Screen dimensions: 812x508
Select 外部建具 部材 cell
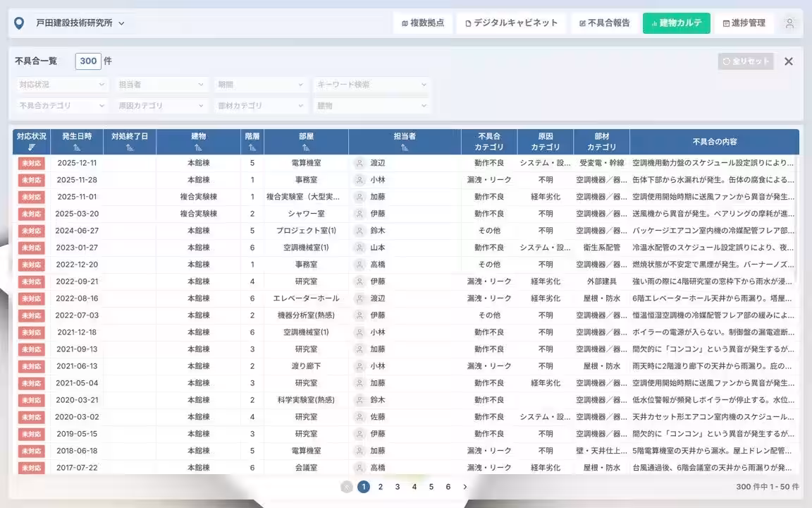(x=602, y=282)
